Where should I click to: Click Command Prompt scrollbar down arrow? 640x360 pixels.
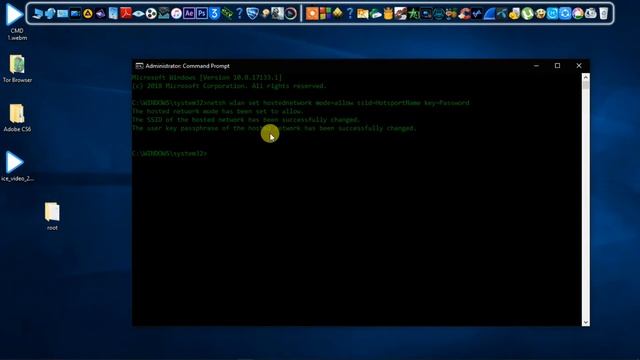586,322
